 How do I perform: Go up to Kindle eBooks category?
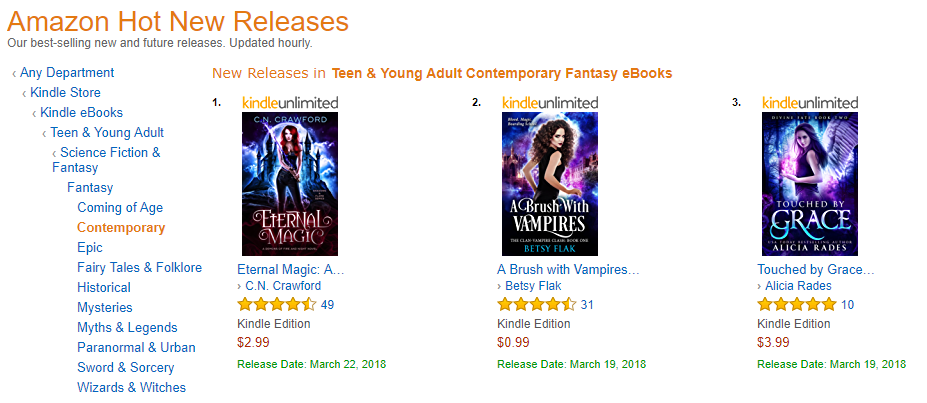pyautogui.click(x=81, y=113)
